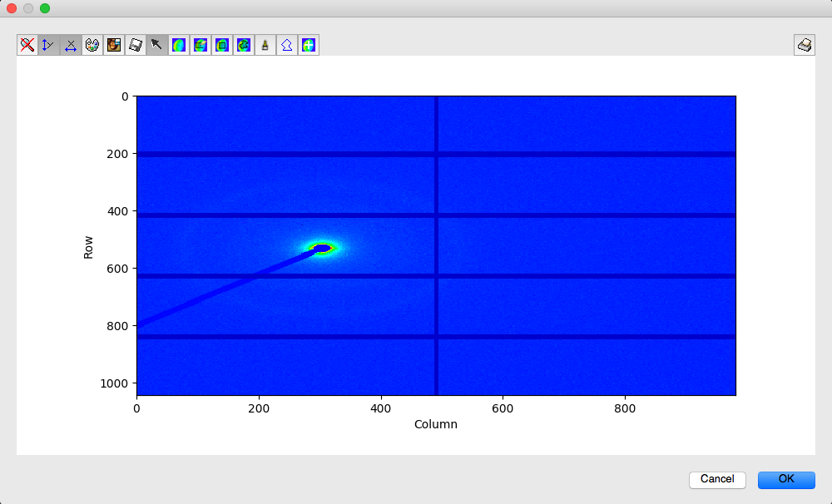Toggle X-axis autoscale button
The width and height of the screenshot is (832, 504).
(x=71, y=45)
